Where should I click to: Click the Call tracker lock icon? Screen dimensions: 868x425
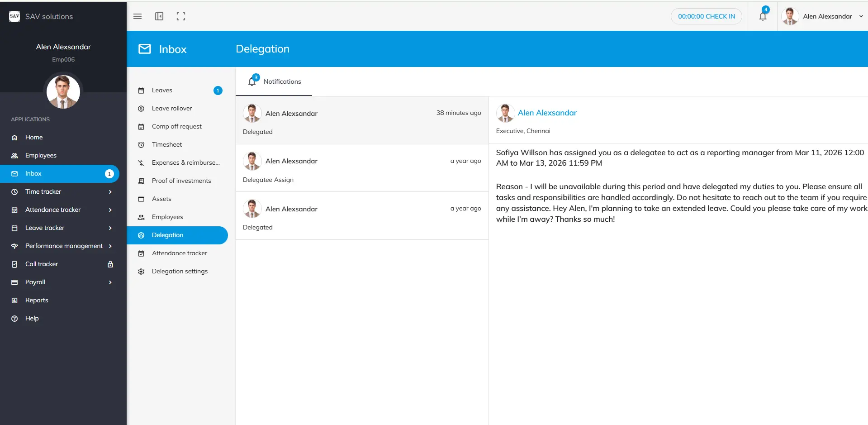[x=110, y=264]
